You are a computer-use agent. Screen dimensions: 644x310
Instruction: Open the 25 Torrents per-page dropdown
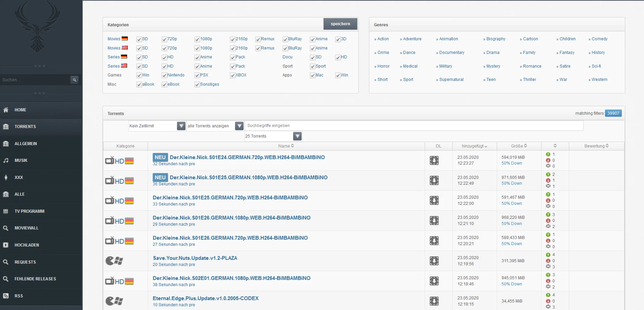tap(297, 136)
